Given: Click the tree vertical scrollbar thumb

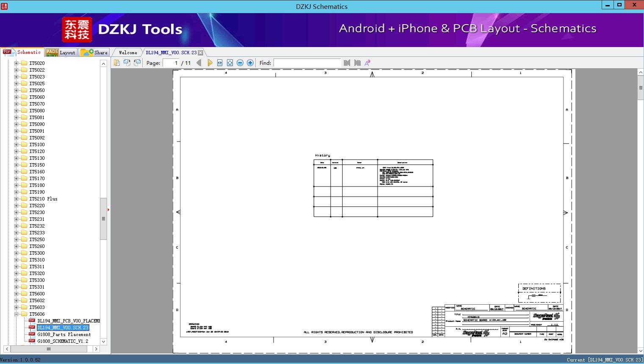Looking at the screenshot, I should click(103, 219).
